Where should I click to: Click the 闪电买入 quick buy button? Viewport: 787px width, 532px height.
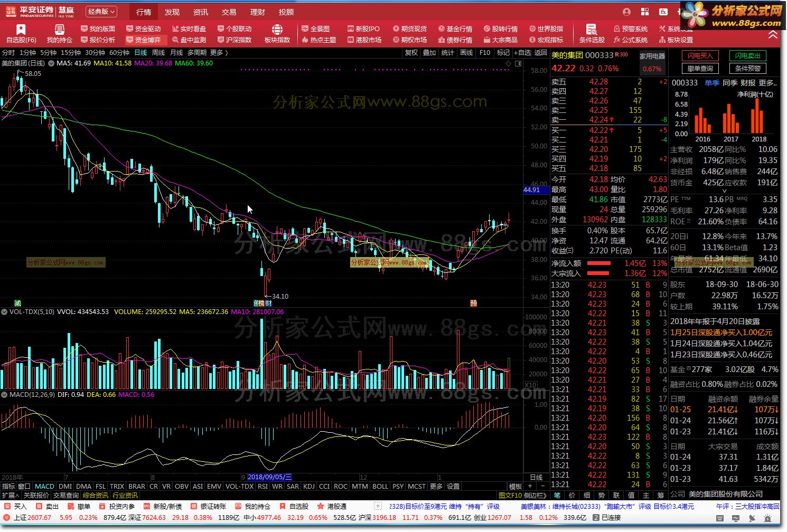(x=700, y=55)
